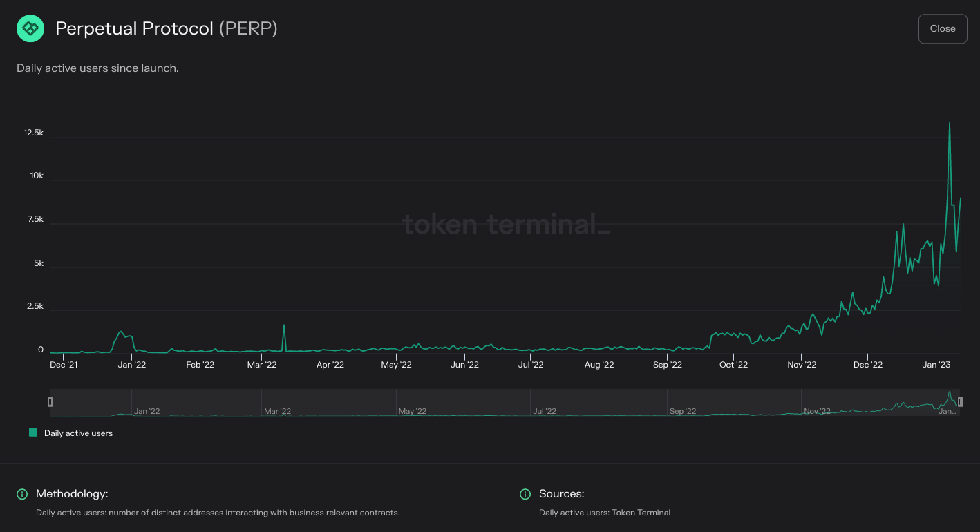Click the green legend square swatch
980x532 pixels.
[x=32, y=433]
